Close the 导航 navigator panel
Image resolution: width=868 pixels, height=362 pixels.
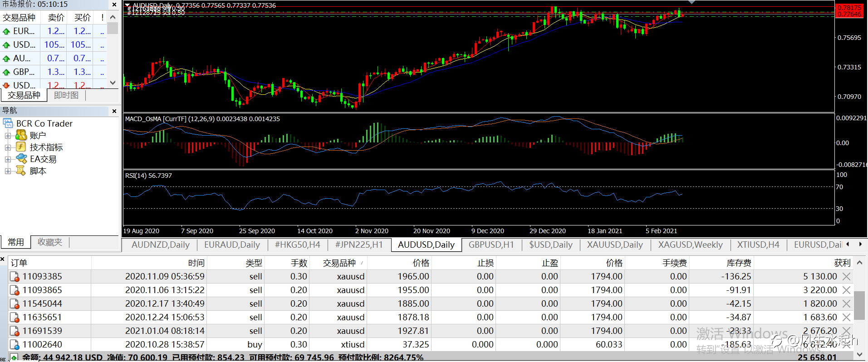[x=114, y=111]
